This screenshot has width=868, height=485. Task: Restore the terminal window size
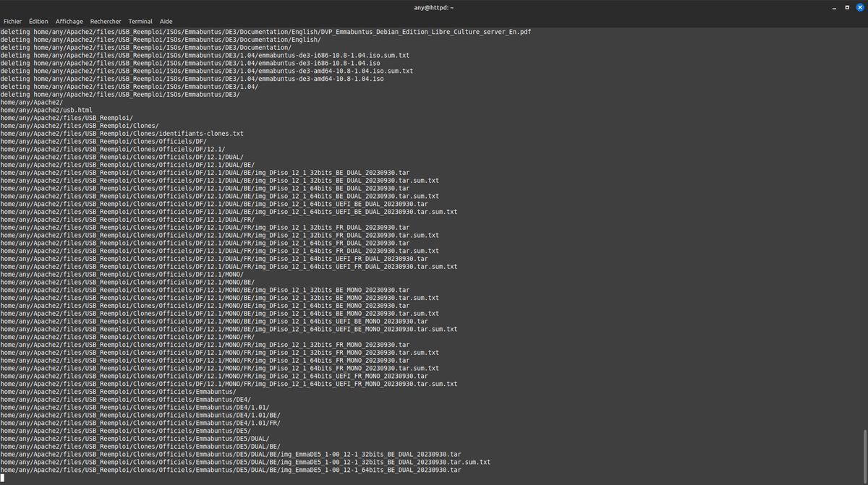[846, 7]
